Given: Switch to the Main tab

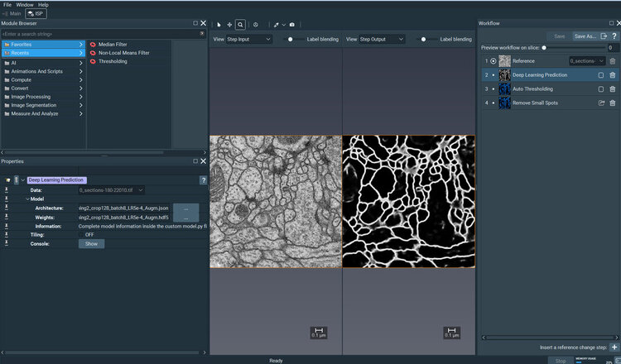Looking at the screenshot, I should pos(14,14).
